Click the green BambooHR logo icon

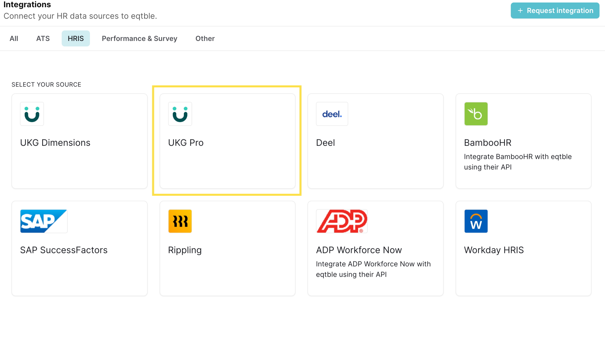point(476,114)
